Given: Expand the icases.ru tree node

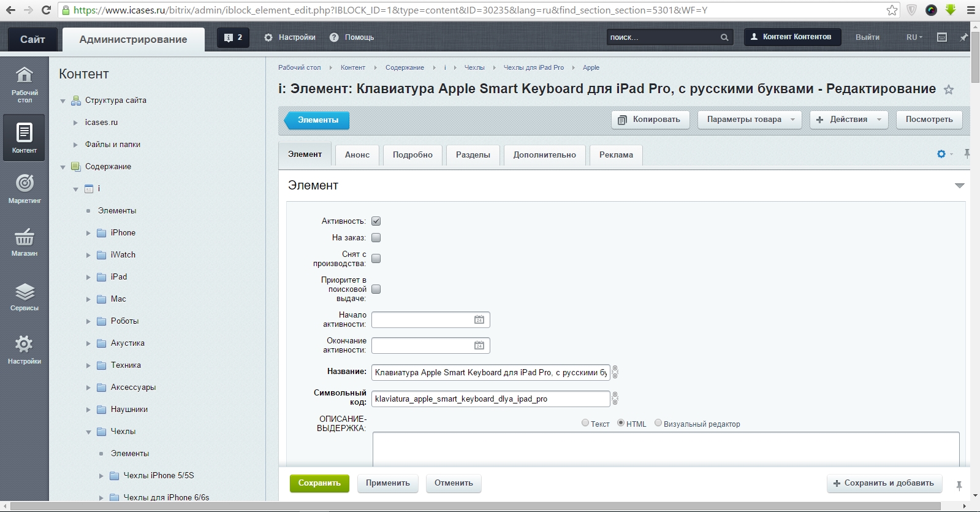Looking at the screenshot, I should click(75, 123).
